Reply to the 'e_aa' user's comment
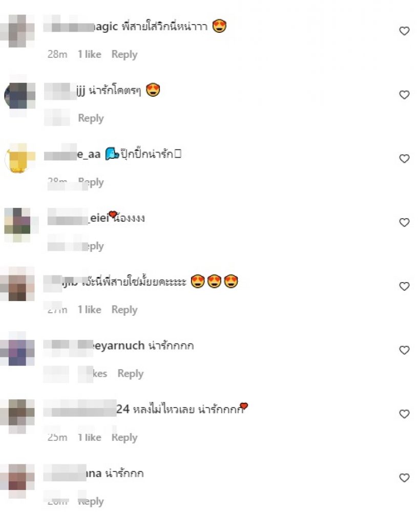This screenshot has width=420, height=515. coord(91,182)
